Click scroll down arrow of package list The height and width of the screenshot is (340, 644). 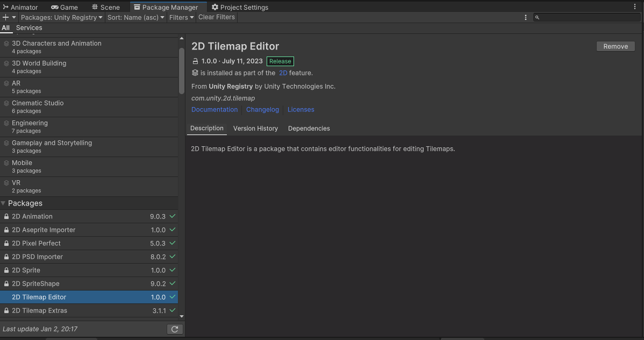182,316
